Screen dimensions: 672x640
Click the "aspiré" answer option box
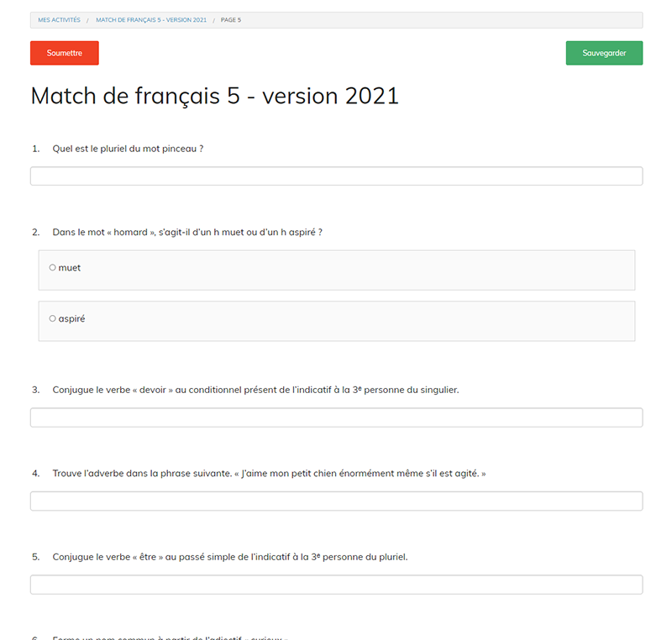click(336, 321)
